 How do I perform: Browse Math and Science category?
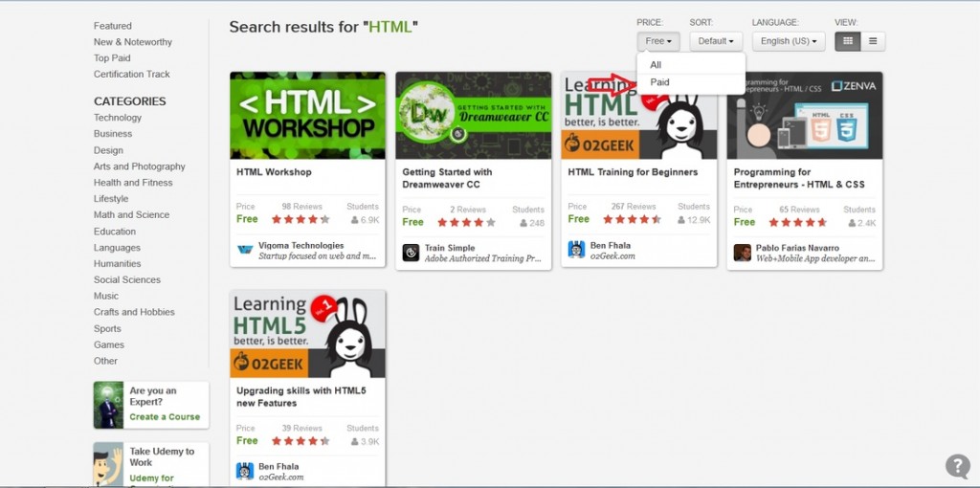coord(131,215)
